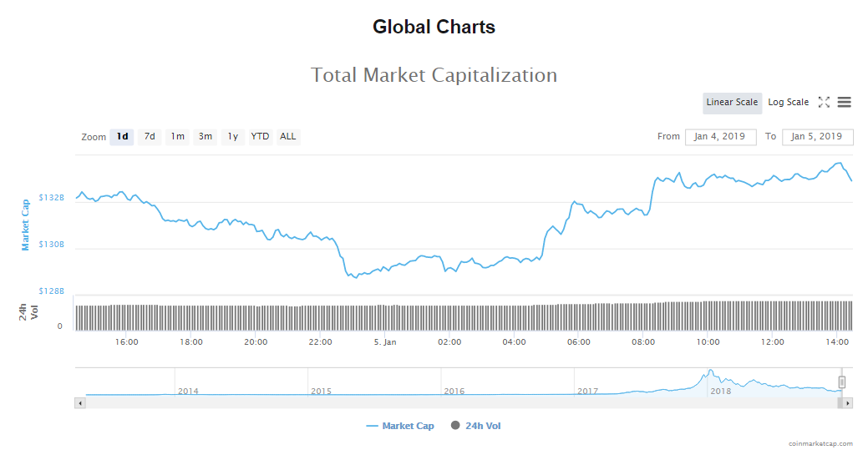Toggle fullscreen chart view icon

point(824,102)
